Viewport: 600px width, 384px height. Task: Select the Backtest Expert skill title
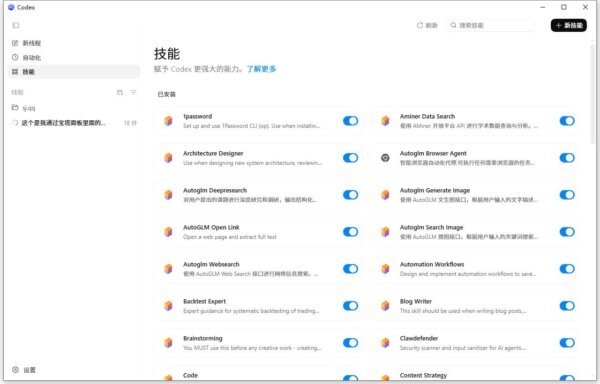click(x=204, y=301)
